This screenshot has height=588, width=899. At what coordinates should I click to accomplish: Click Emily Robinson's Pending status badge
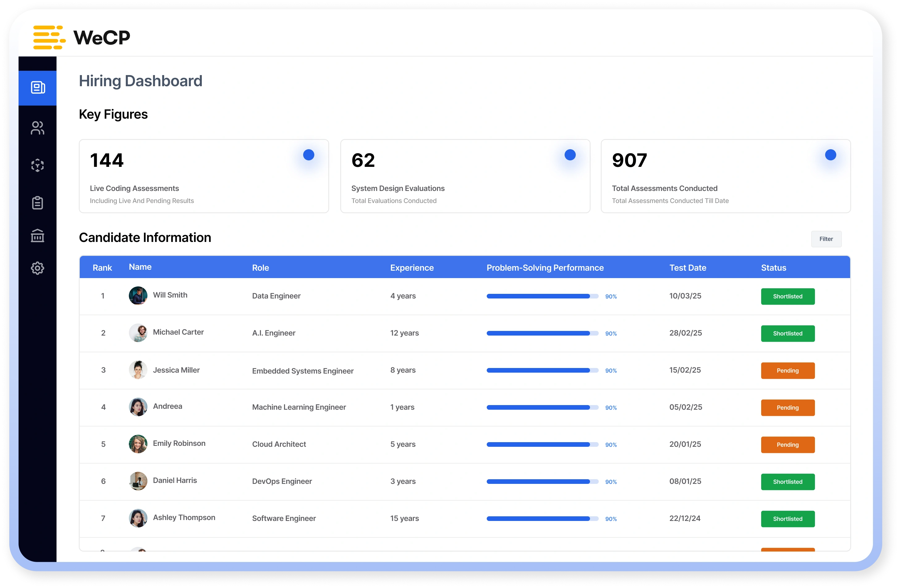787,445
